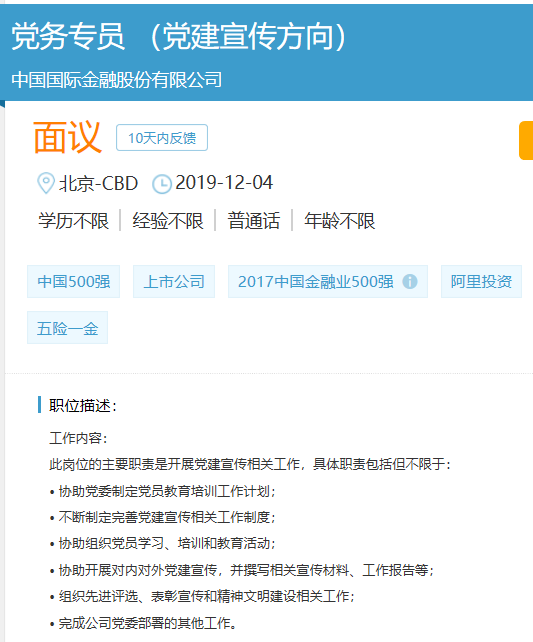Click the info icon in 2017中国金融业500强 tag
Image resolution: width=533 pixels, height=642 pixels.
[x=410, y=281]
